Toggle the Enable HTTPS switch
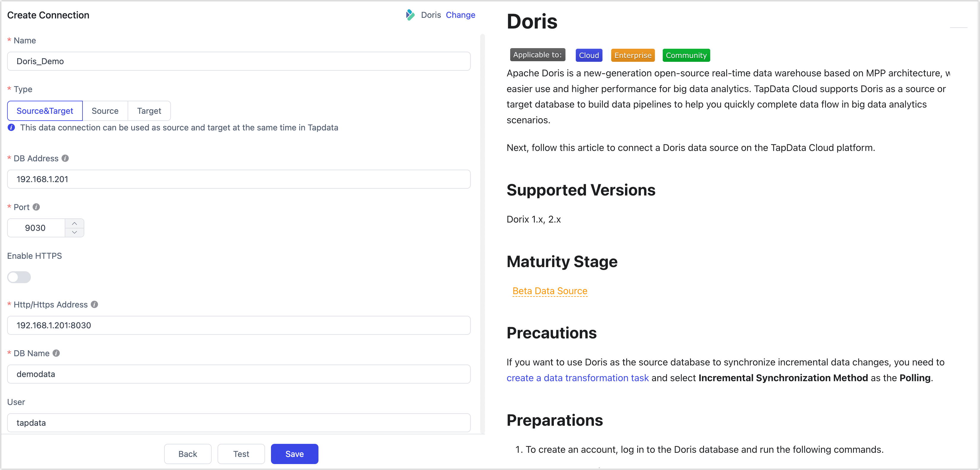The image size is (980, 470). pyautogui.click(x=19, y=277)
